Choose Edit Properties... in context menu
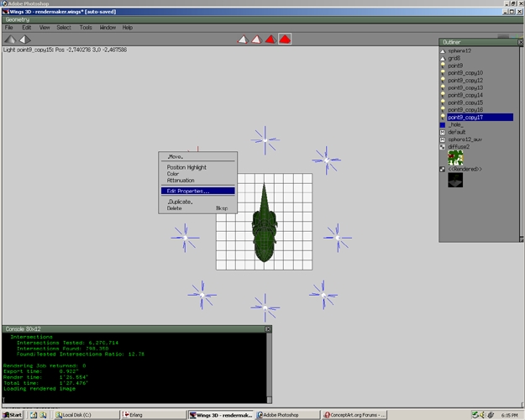Image resolution: width=525 pixels, height=420 pixels. [198, 191]
